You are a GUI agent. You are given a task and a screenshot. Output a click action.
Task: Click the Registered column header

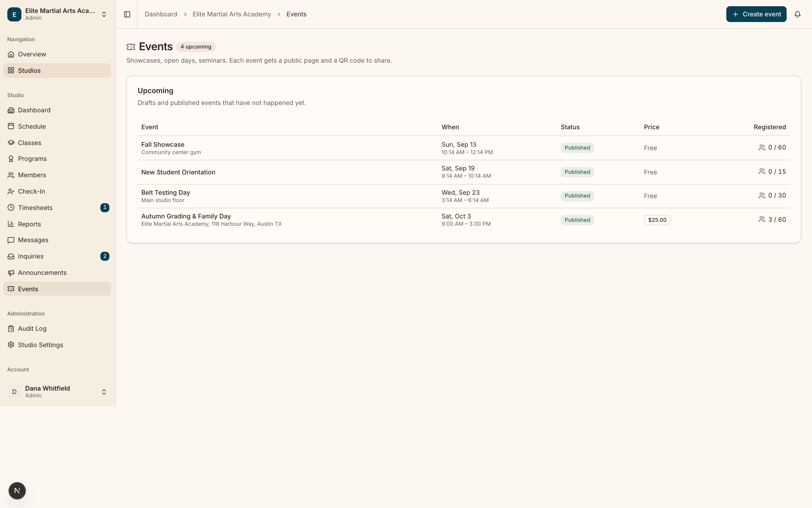770,127
